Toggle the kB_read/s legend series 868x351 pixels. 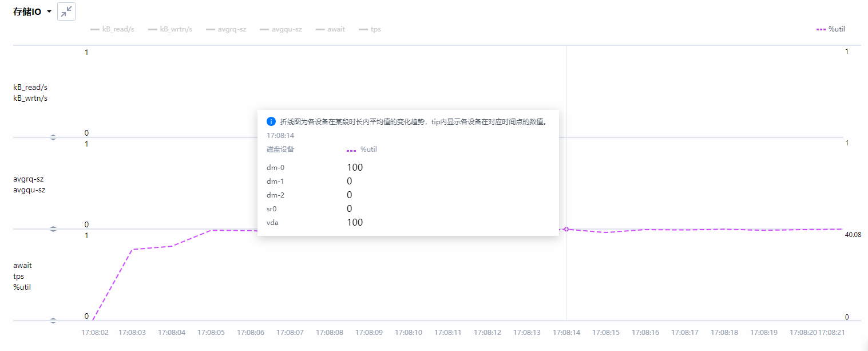coord(112,29)
